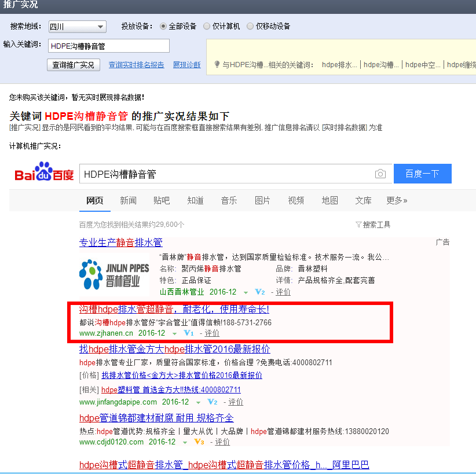The height and width of the screenshot is (474, 476).
Task: Expand the arrow beside www.jinfangdapipe.com 2016-12
Action: [x=198, y=403]
